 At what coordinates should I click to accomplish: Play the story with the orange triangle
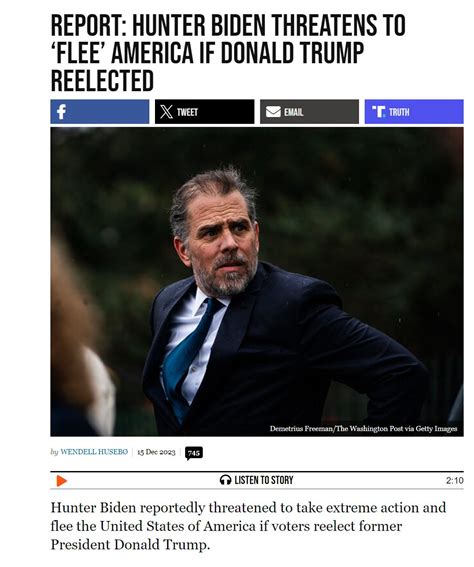62,481
